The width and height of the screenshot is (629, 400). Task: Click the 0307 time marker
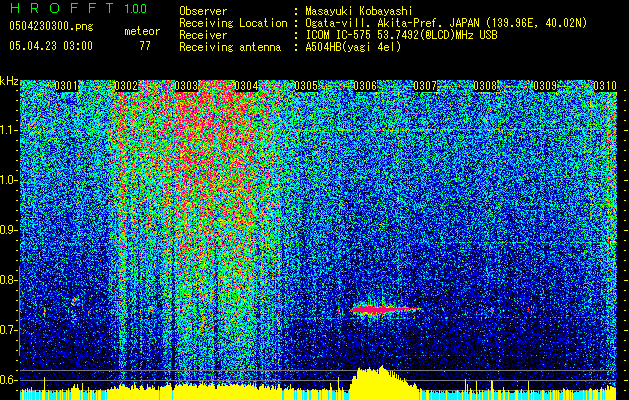pyautogui.click(x=425, y=86)
